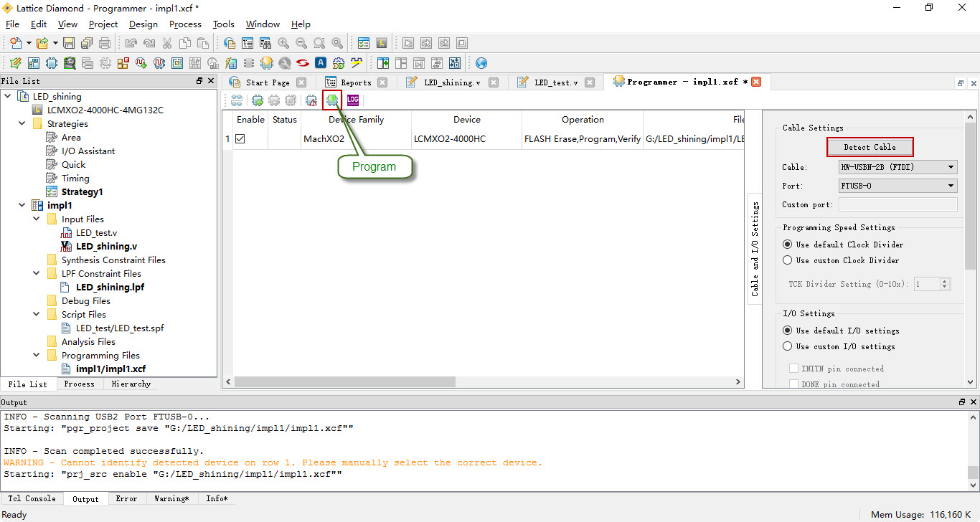Select Use custom I/O settings
Viewport: 980px width, 522px height.
787,346
